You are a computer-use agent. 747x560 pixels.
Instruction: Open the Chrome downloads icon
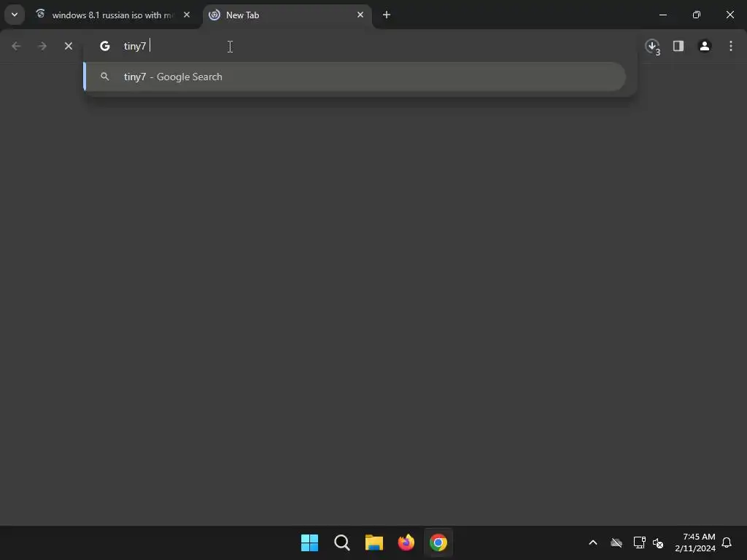(x=652, y=46)
